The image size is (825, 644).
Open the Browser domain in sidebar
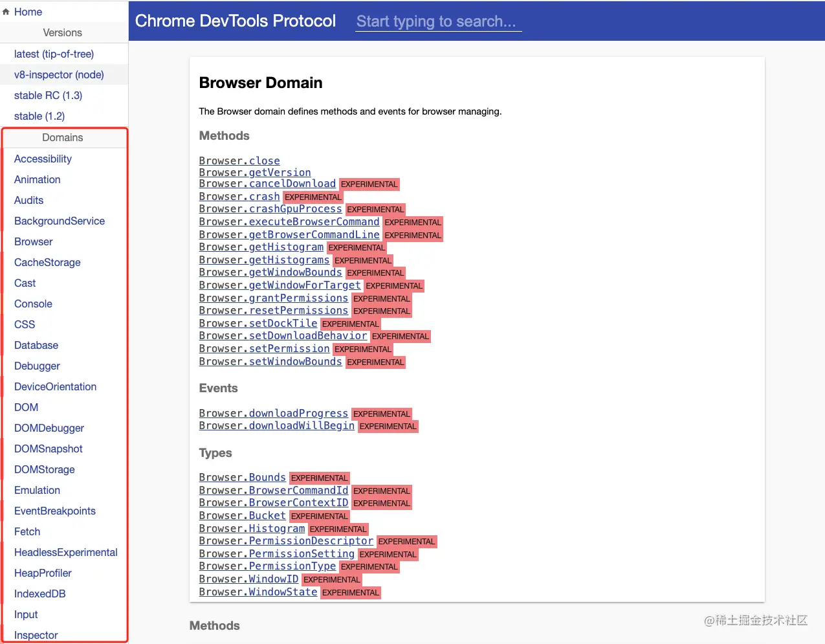point(33,241)
